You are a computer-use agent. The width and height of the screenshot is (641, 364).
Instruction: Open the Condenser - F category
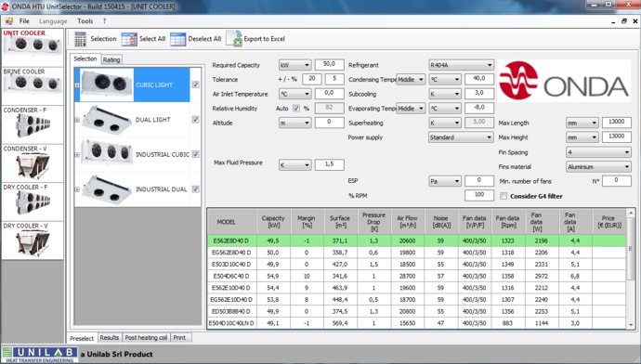[33, 123]
